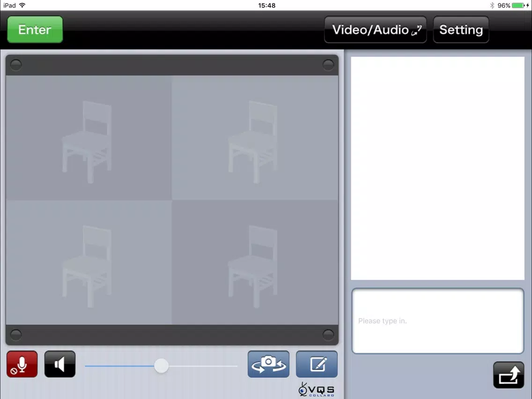Image resolution: width=532 pixels, height=399 pixels.
Task: Click the volume slider knob
Action: pyautogui.click(x=161, y=366)
